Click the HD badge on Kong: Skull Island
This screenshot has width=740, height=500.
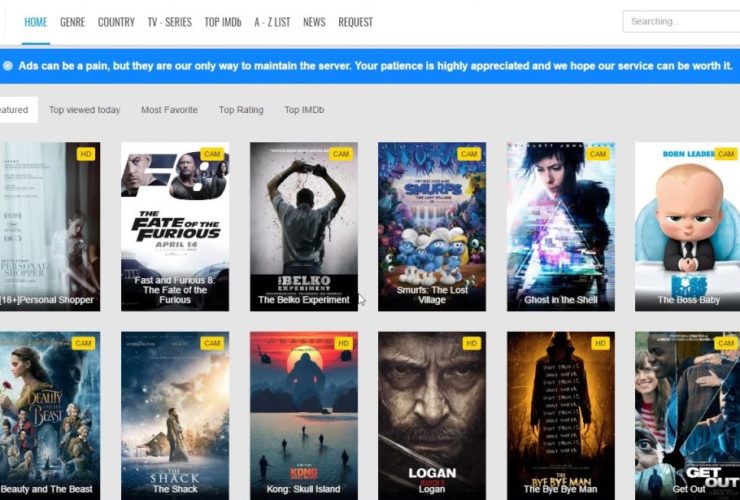[341, 343]
